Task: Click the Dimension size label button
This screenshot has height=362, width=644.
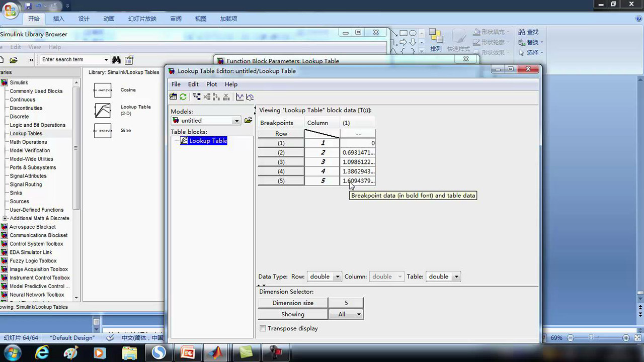Action: coord(293,303)
